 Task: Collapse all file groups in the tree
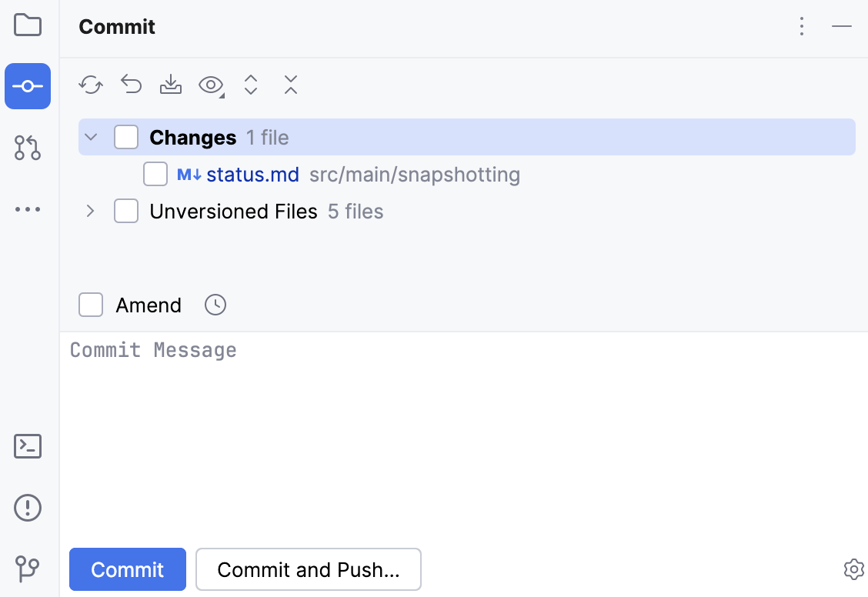tap(290, 85)
